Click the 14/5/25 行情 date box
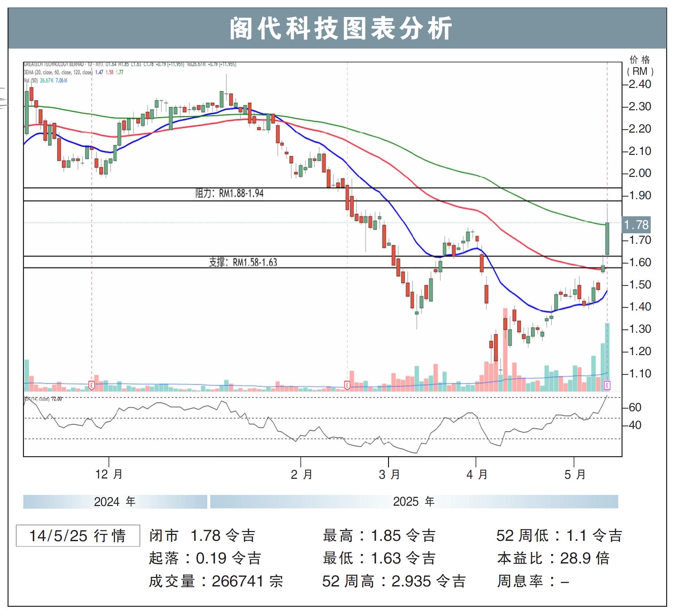Viewport: 675px width, 616px height. (78, 536)
